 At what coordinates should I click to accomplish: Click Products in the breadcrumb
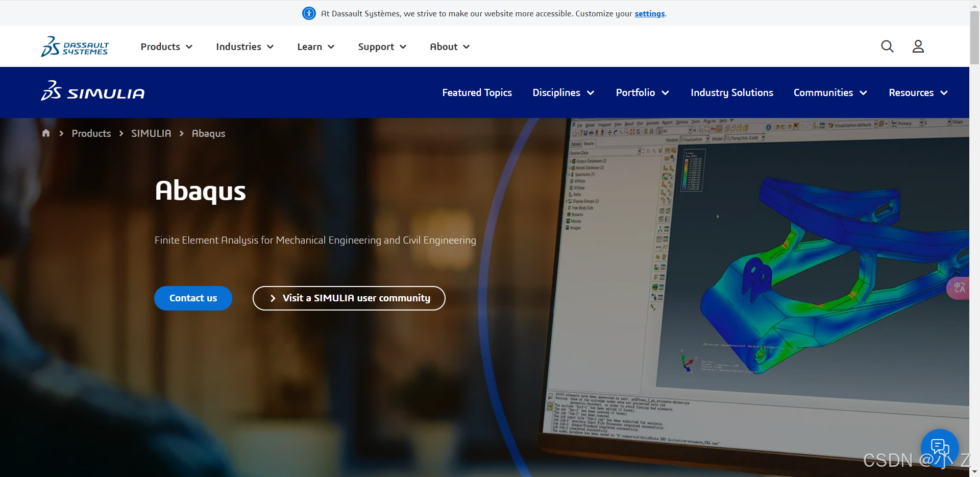[x=91, y=133]
